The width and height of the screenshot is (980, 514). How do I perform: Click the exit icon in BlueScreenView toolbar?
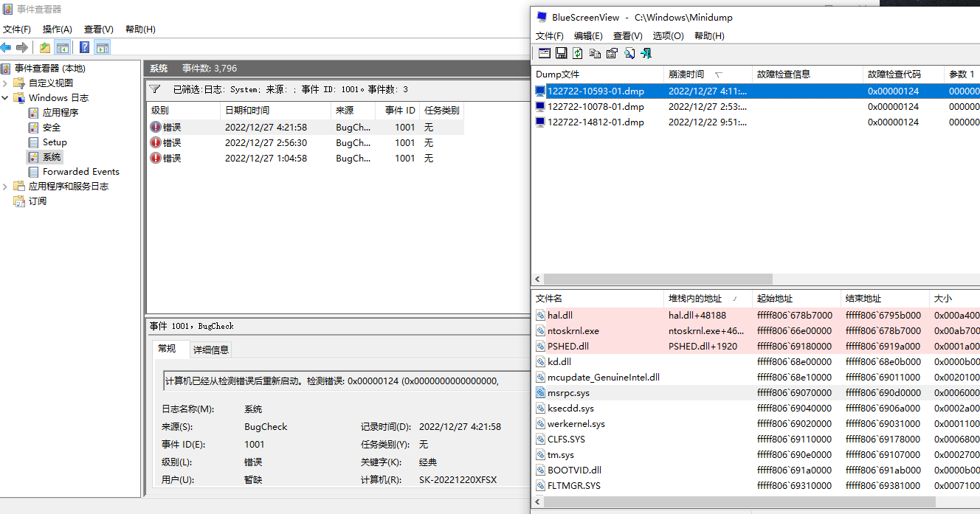[646, 53]
